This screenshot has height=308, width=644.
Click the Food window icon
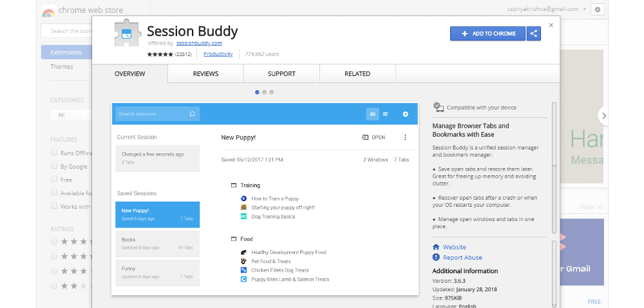[x=234, y=239]
